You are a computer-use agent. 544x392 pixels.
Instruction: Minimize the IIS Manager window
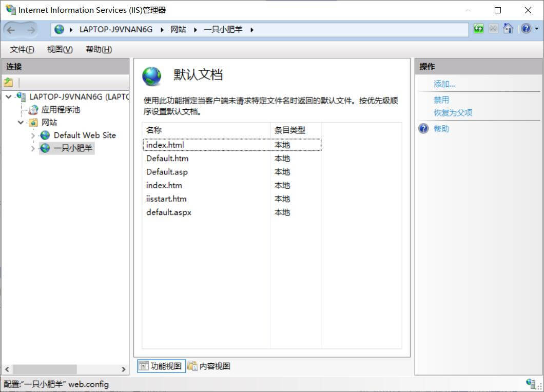click(468, 10)
